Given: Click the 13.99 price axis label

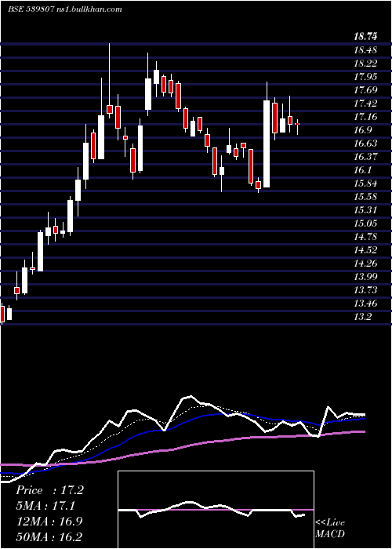Looking at the screenshot, I should tap(365, 276).
